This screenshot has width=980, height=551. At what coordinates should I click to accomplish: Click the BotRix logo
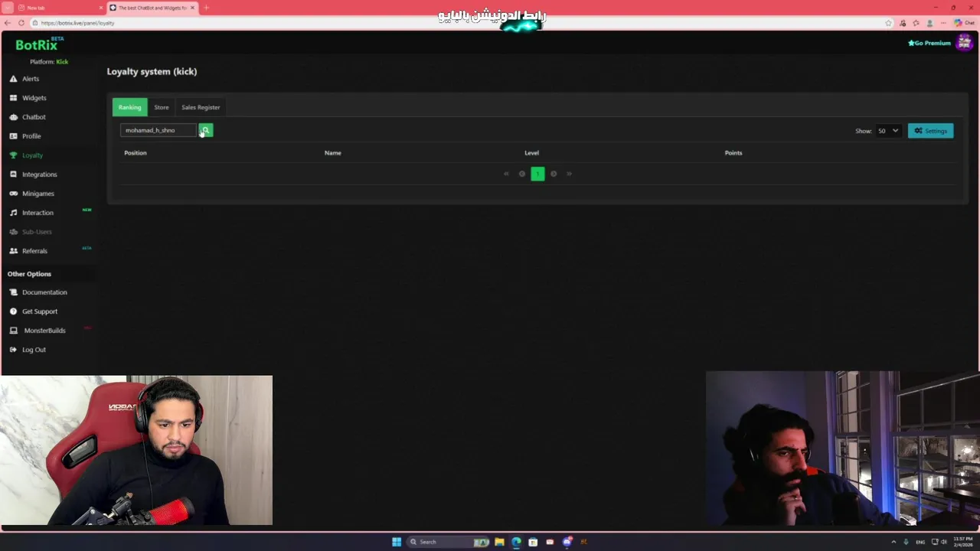coord(37,44)
